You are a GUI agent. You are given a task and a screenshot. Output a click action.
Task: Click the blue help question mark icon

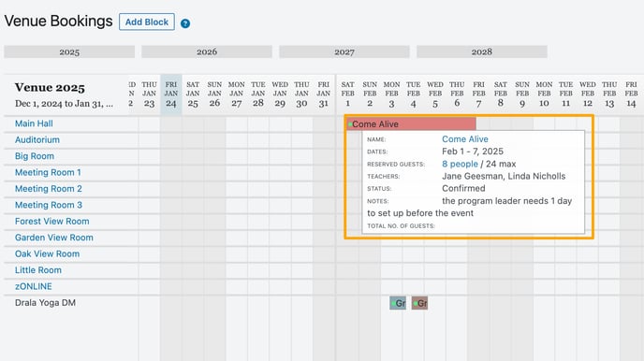[x=185, y=23]
